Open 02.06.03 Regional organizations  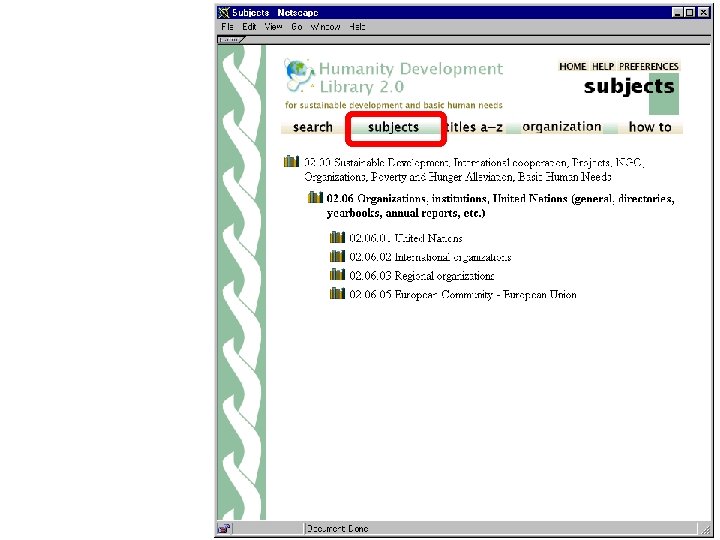click(x=422, y=276)
